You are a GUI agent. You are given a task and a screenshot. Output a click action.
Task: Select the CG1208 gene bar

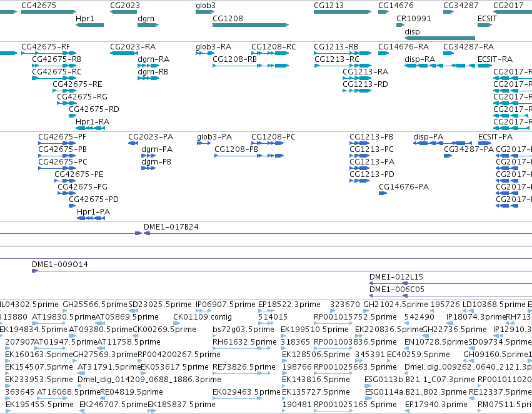[x=251, y=25]
